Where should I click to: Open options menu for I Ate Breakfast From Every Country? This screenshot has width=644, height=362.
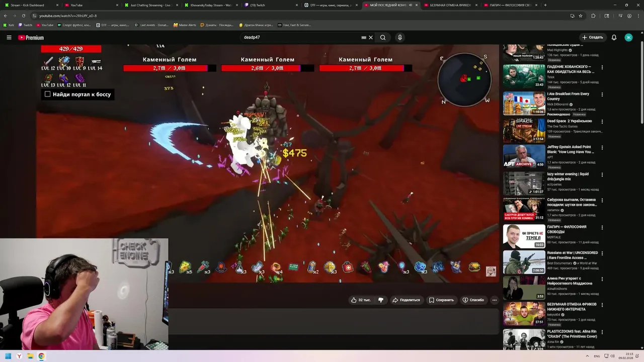[602, 95]
